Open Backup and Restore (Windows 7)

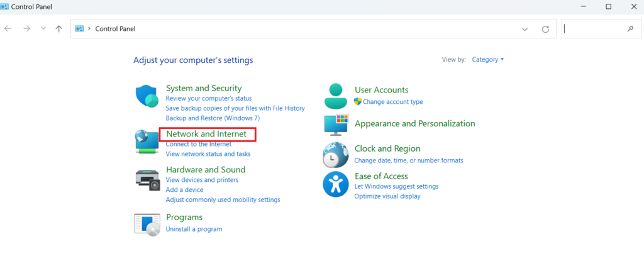pyautogui.click(x=213, y=118)
